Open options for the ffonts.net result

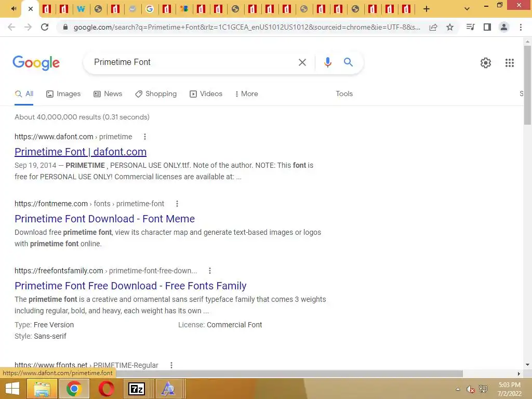click(x=171, y=365)
